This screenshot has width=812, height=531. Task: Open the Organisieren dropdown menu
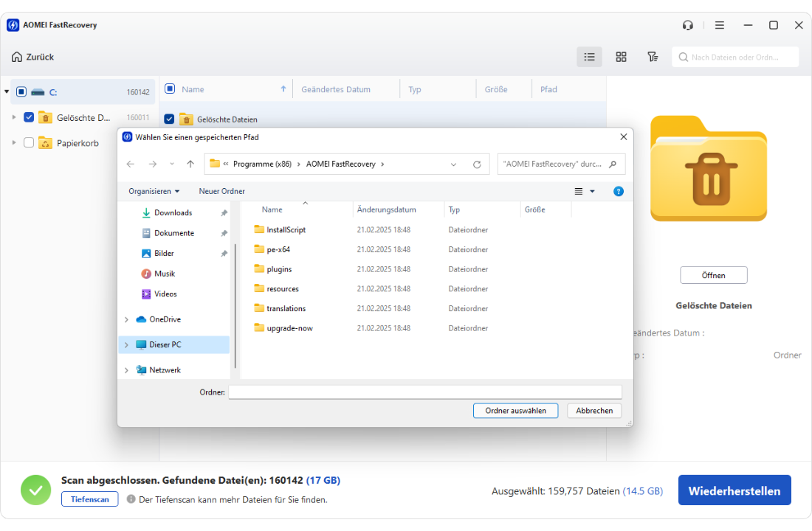pos(154,191)
